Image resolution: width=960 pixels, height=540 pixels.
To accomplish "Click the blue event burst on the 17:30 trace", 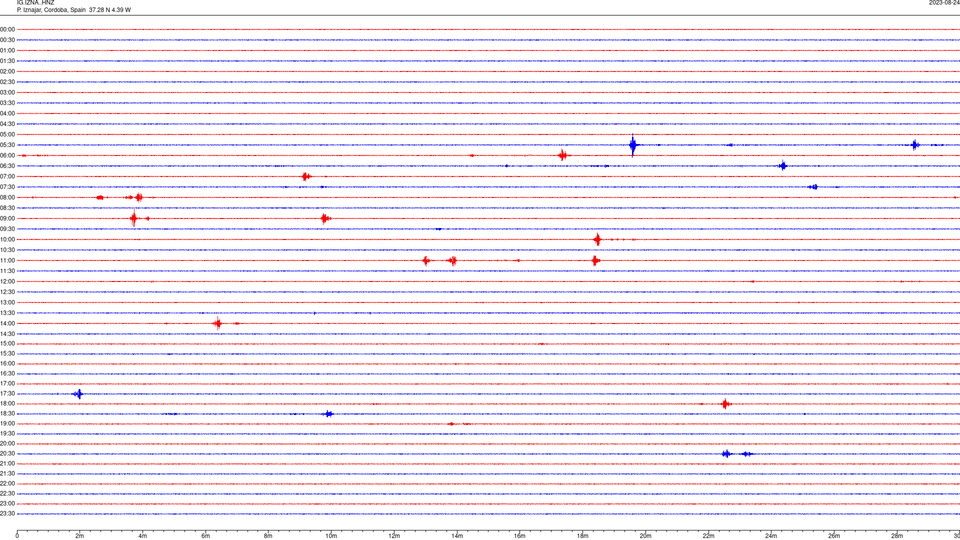I will (x=78, y=394).
